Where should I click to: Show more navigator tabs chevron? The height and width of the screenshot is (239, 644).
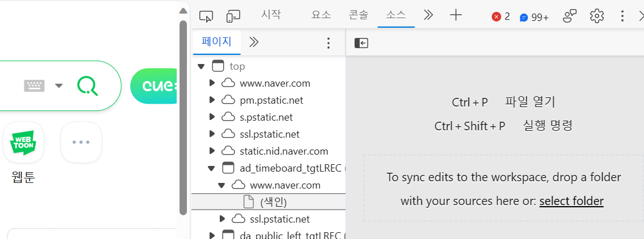[x=254, y=42]
